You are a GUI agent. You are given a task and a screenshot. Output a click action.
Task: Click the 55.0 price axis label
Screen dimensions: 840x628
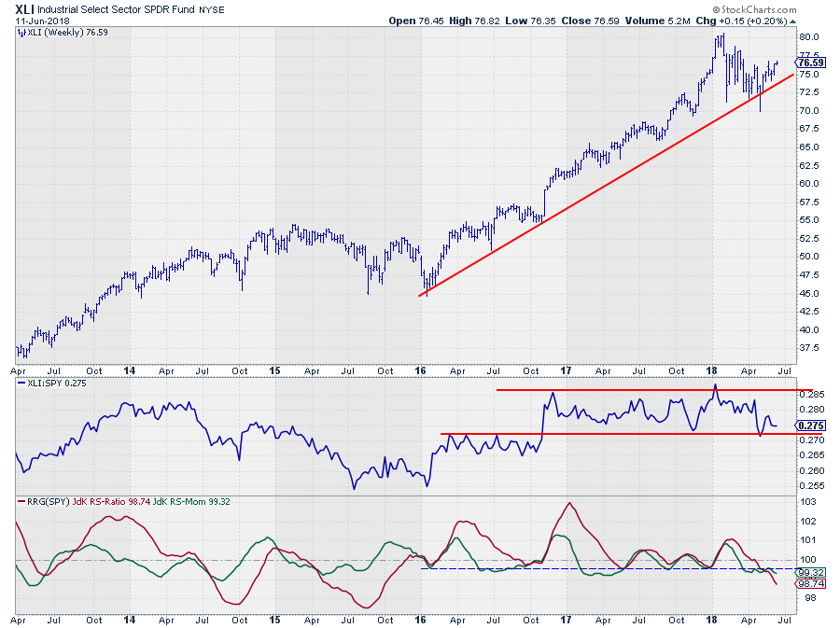pos(808,220)
